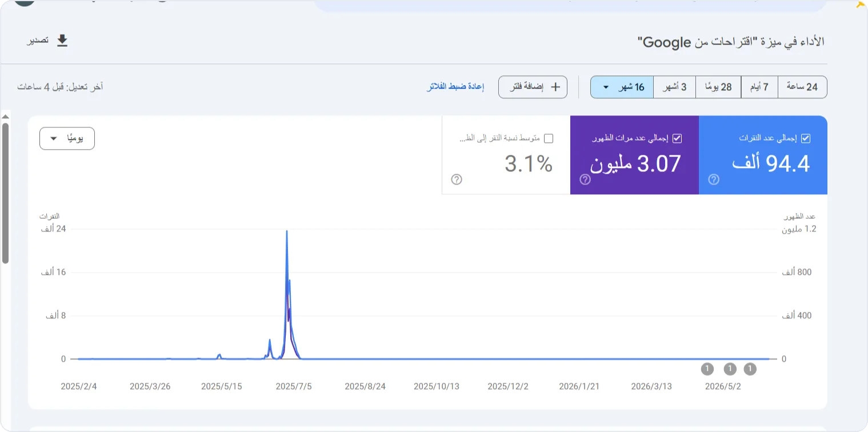The height and width of the screenshot is (432, 868).
Task: Toggle إجمالي عدد النقرات checkbox
Action: point(806,138)
